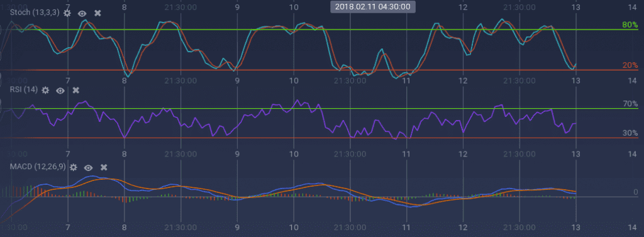Click the RSI 70% level label
Image resolution: width=644 pixels, height=237 pixels.
(630, 104)
